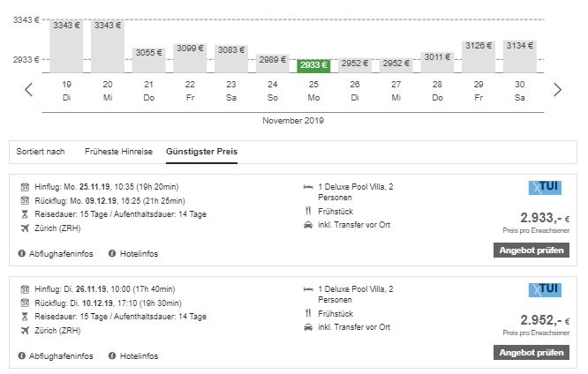Click the next dates right arrow
The height and width of the screenshot is (374, 588).
pyautogui.click(x=557, y=89)
